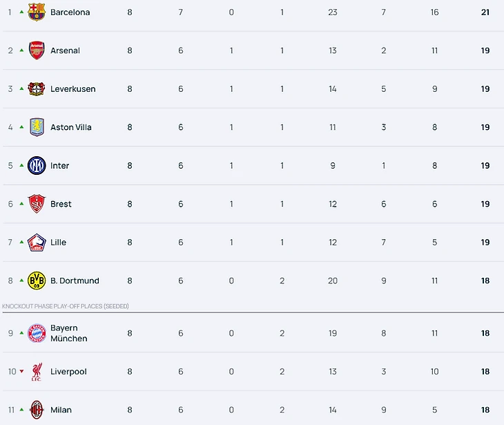Click Liverpool's red downward position arrow
Viewport: 504px width, 425px height.
[21, 372]
